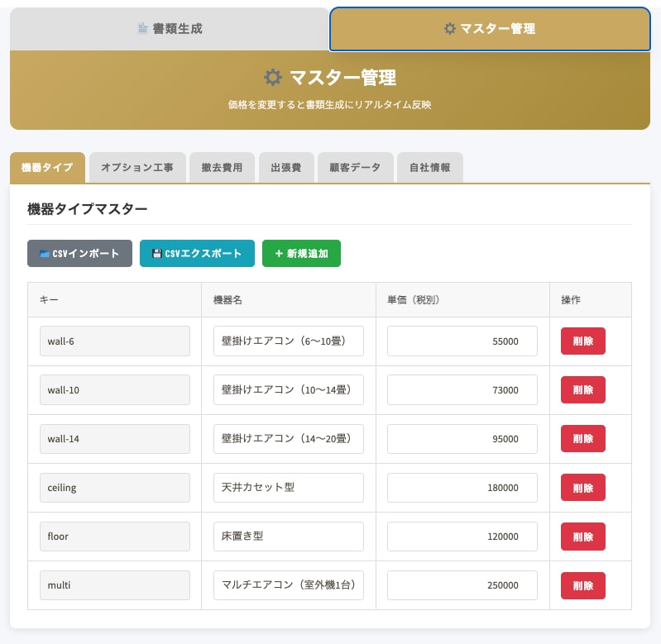Click the 180000 price field
This screenshot has height=644, width=661.
coord(462,488)
